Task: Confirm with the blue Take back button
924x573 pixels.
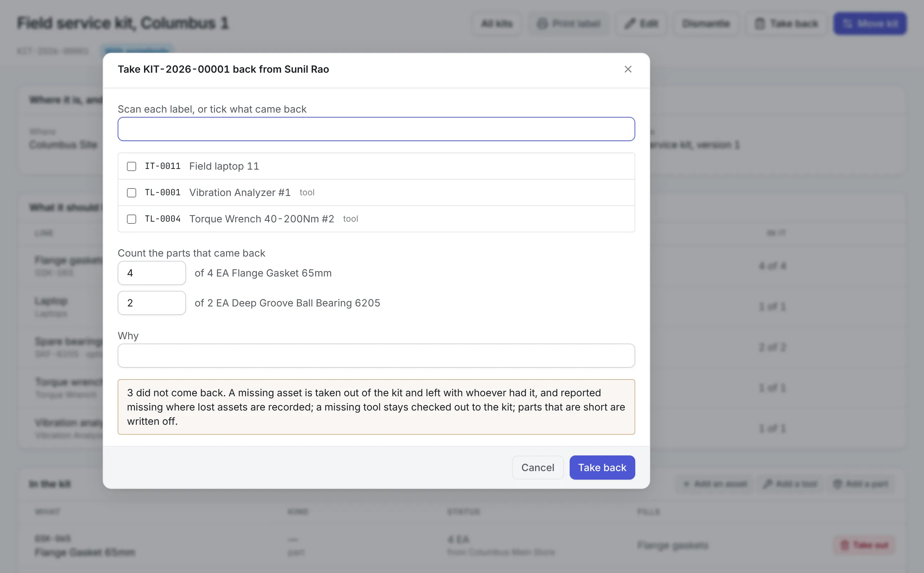Action: [602, 467]
